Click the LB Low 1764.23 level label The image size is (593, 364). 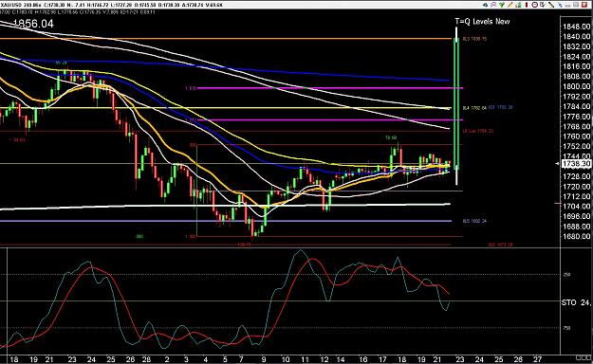[x=478, y=131]
